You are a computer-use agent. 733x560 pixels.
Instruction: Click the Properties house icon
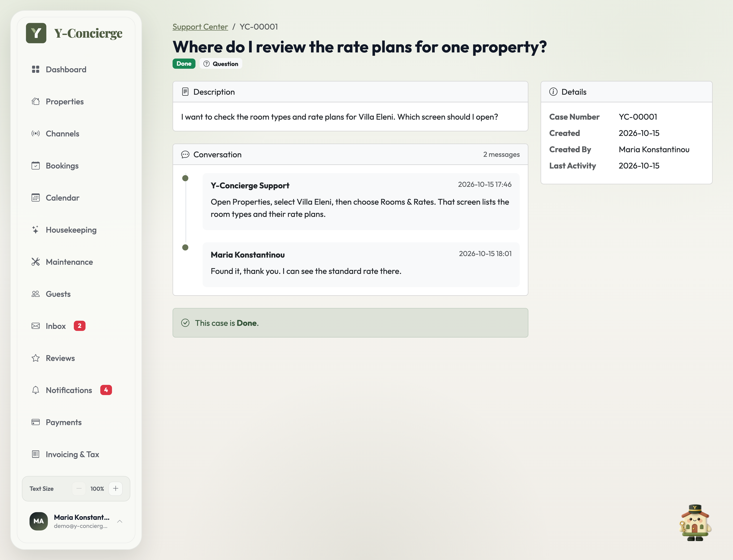(x=36, y=101)
